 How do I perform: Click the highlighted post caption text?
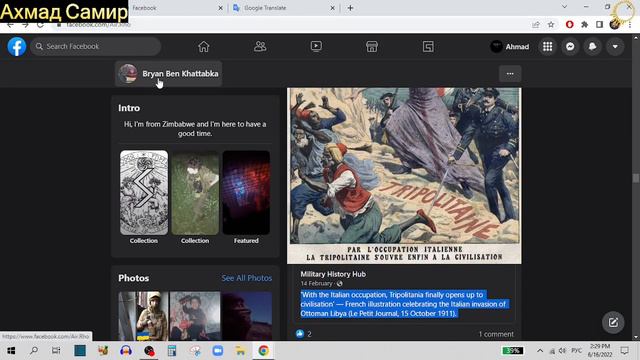[x=403, y=304]
